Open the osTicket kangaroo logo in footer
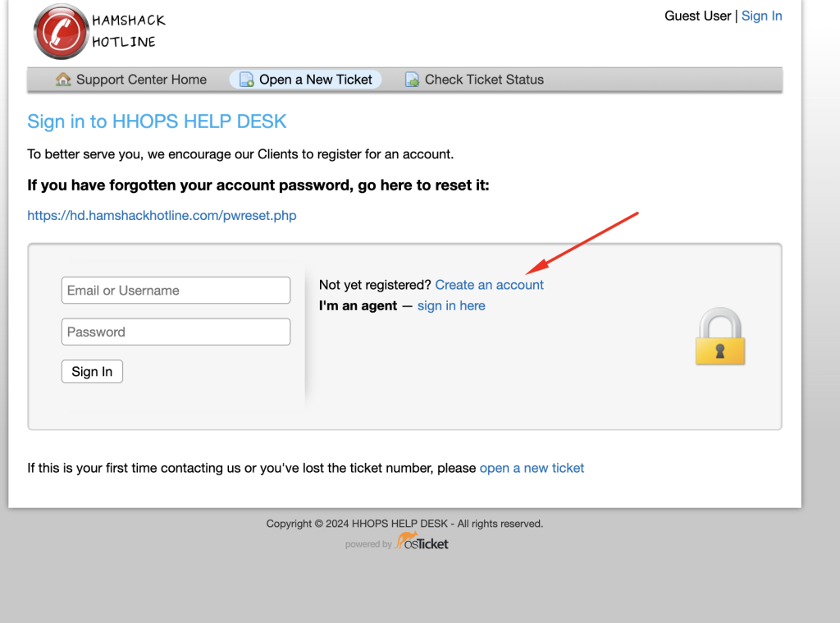This screenshot has width=840, height=623. (422, 542)
